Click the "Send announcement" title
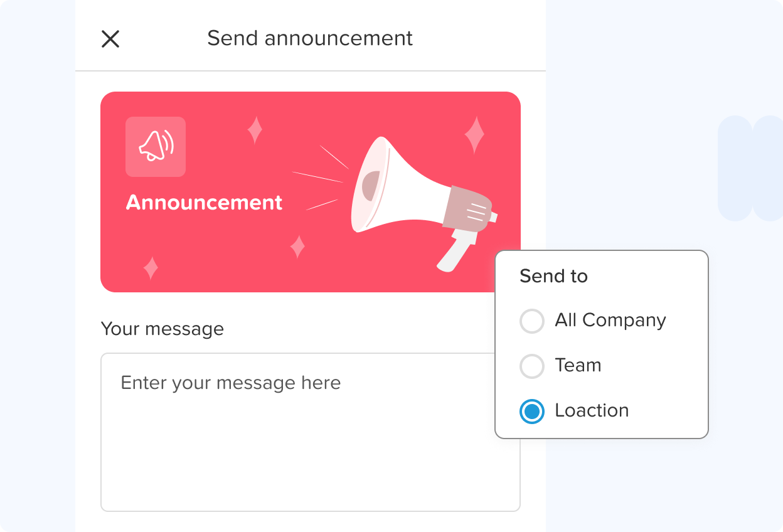 pos(310,38)
